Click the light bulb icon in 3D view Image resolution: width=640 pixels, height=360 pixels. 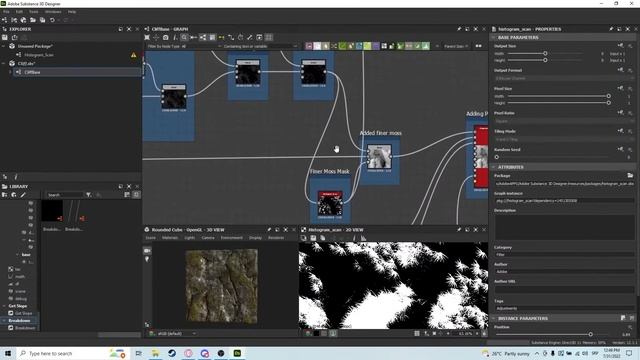pos(147,259)
